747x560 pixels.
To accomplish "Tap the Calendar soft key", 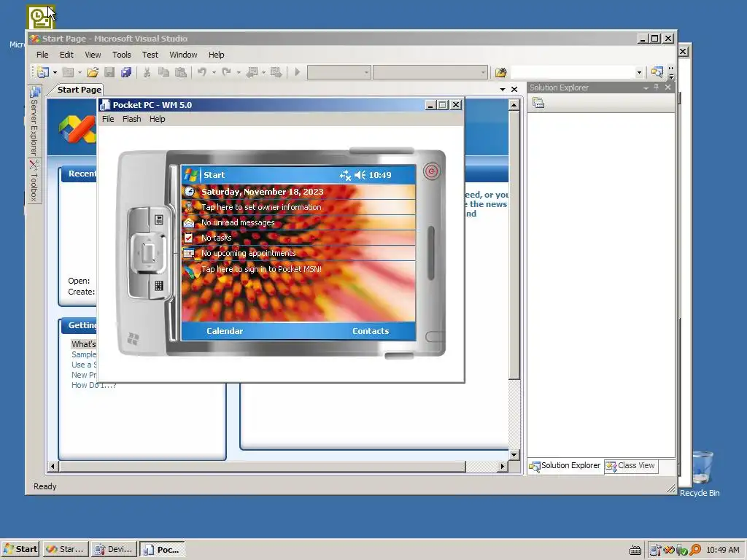I will click(225, 331).
